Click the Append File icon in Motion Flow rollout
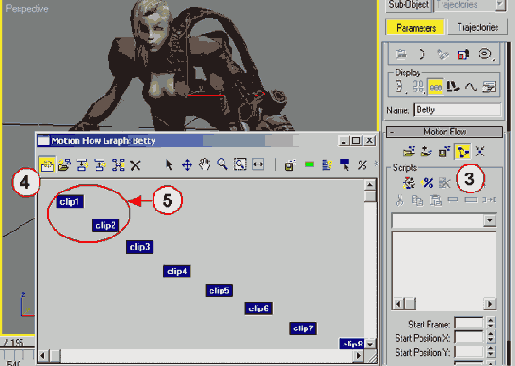 tap(426, 152)
